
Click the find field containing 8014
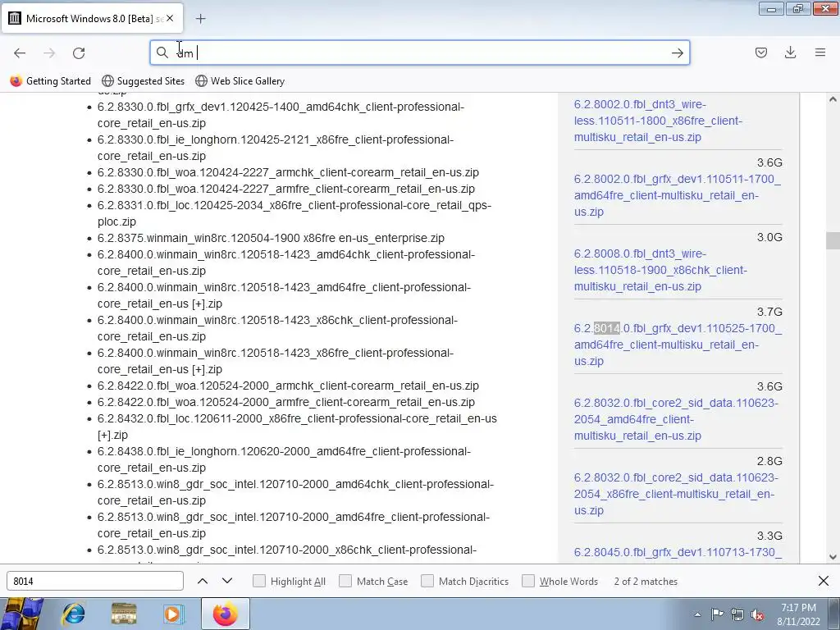pos(95,581)
